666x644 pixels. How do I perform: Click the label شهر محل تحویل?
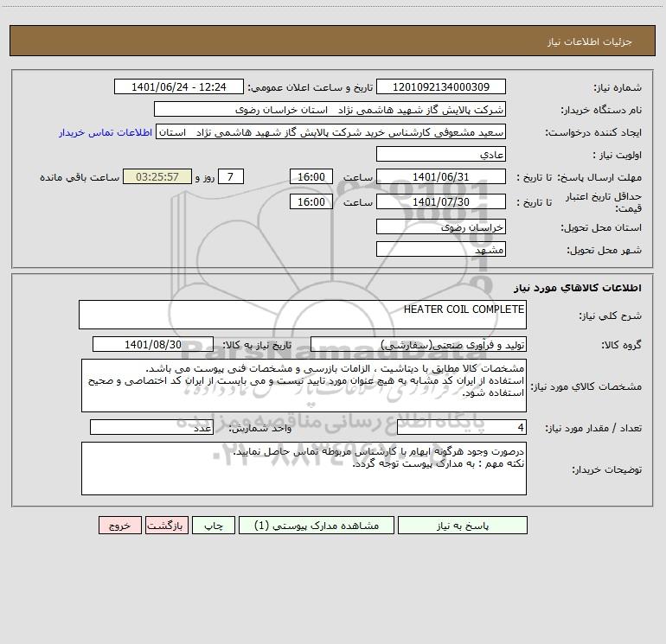[x=604, y=250]
